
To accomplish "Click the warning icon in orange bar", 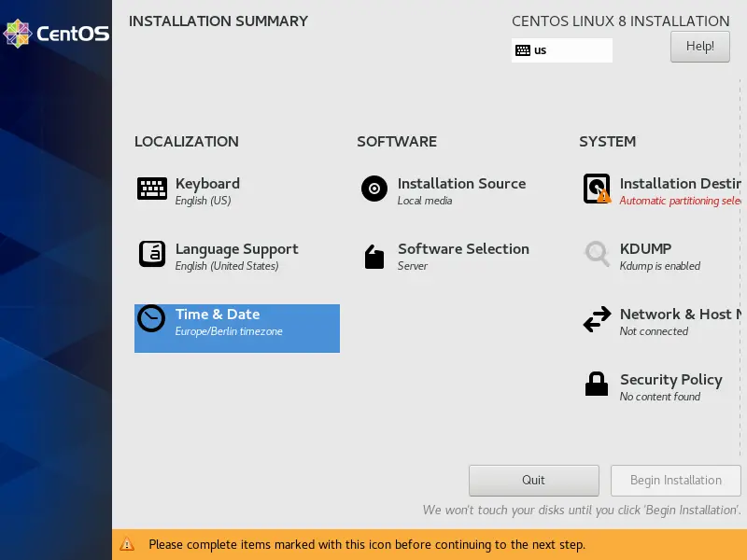I will [x=127, y=544].
